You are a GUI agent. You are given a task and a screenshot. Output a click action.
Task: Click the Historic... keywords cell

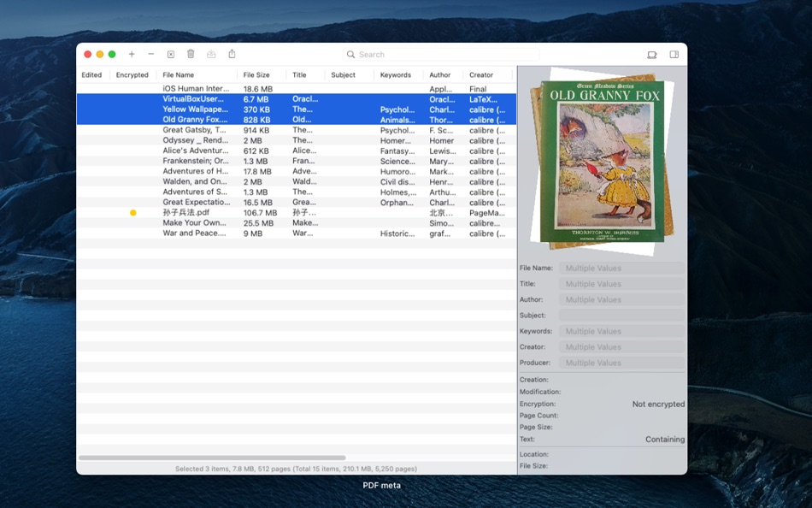pyautogui.click(x=397, y=233)
